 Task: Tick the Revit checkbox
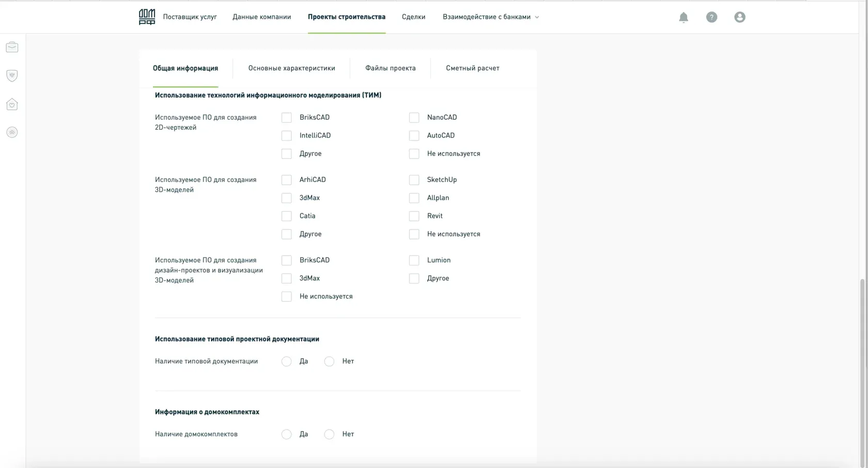tap(414, 216)
